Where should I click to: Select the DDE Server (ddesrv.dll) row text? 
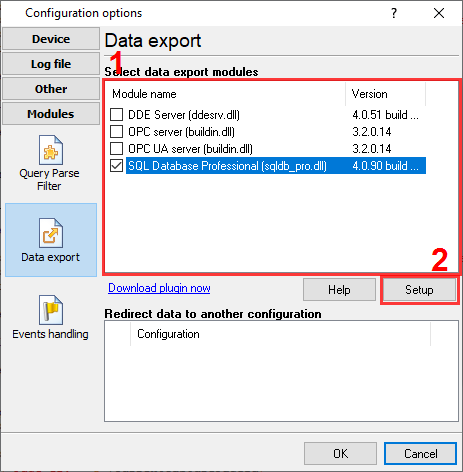(x=184, y=115)
